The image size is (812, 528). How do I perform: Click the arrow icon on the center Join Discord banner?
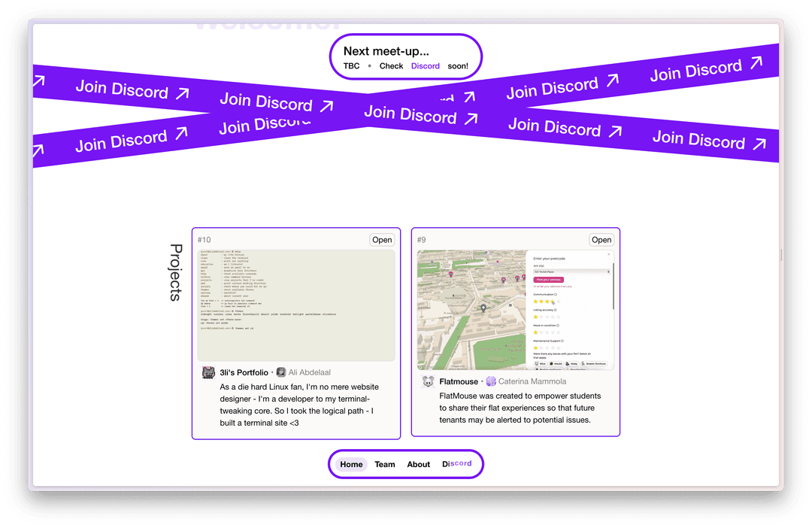coord(471,118)
